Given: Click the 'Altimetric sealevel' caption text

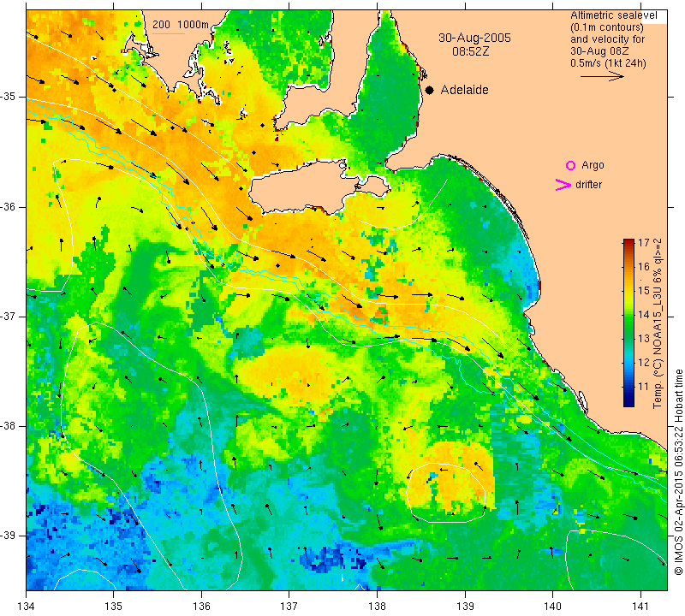Looking at the screenshot, I should click(613, 15).
